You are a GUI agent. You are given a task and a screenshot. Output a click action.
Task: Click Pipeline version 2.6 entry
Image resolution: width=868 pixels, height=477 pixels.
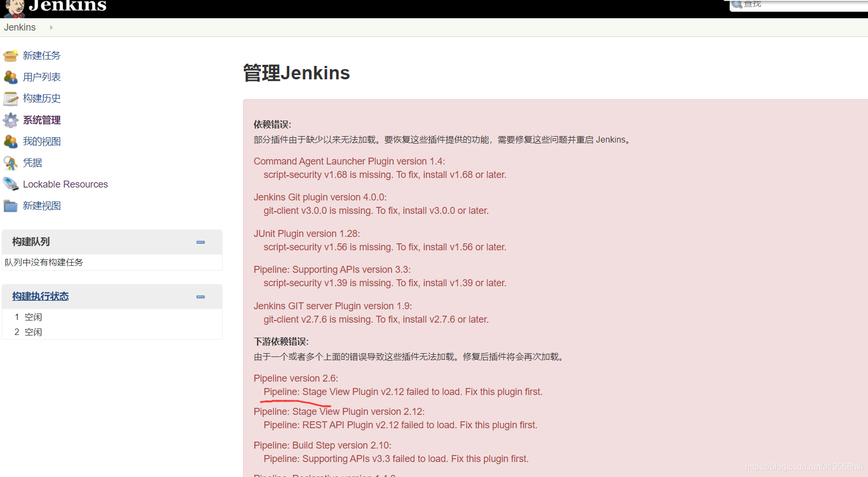coord(296,378)
